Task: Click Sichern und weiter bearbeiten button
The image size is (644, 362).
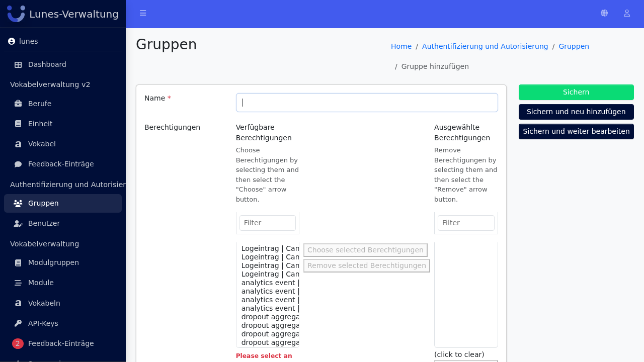Action: pos(576,131)
